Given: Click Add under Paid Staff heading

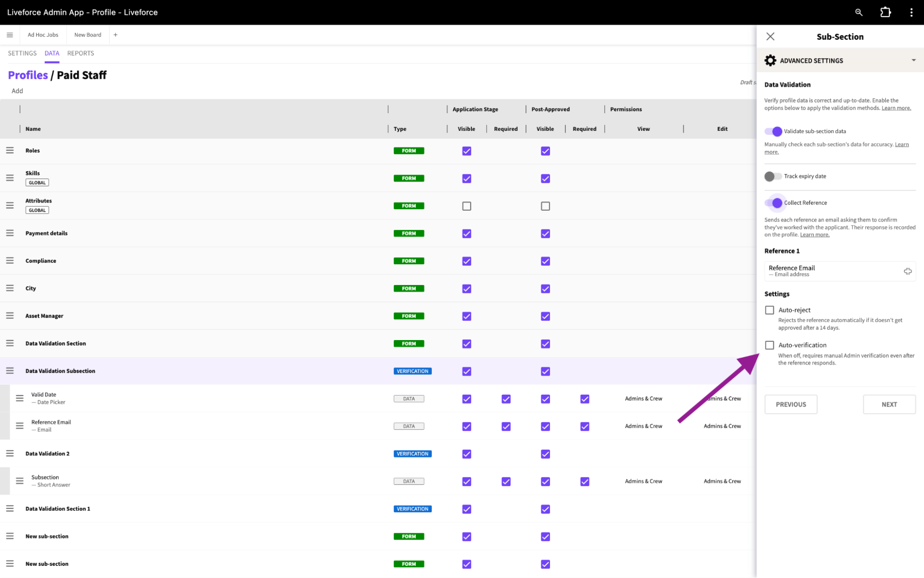Looking at the screenshot, I should pyautogui.click(x=17, y=91).
